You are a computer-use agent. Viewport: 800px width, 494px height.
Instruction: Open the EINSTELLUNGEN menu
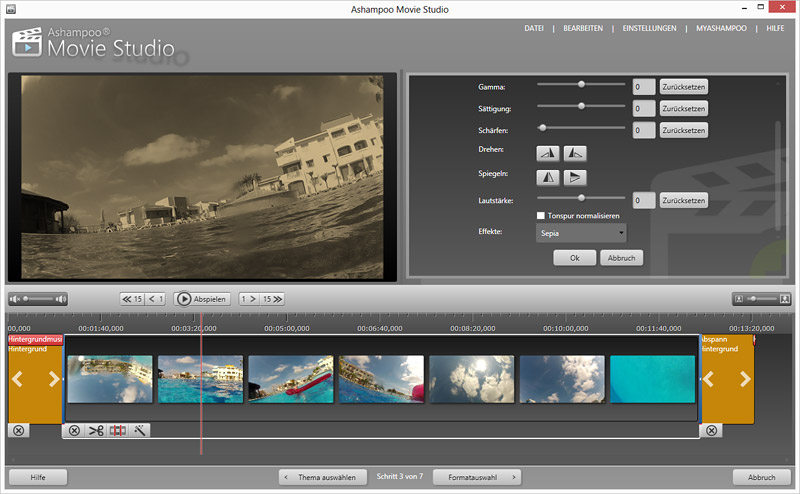(x=650, y=29)
